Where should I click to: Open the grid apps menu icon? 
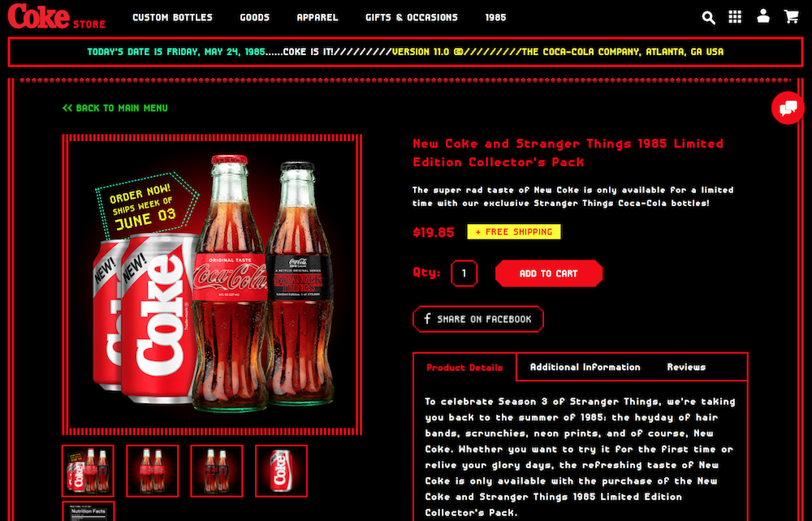[735, 17]
